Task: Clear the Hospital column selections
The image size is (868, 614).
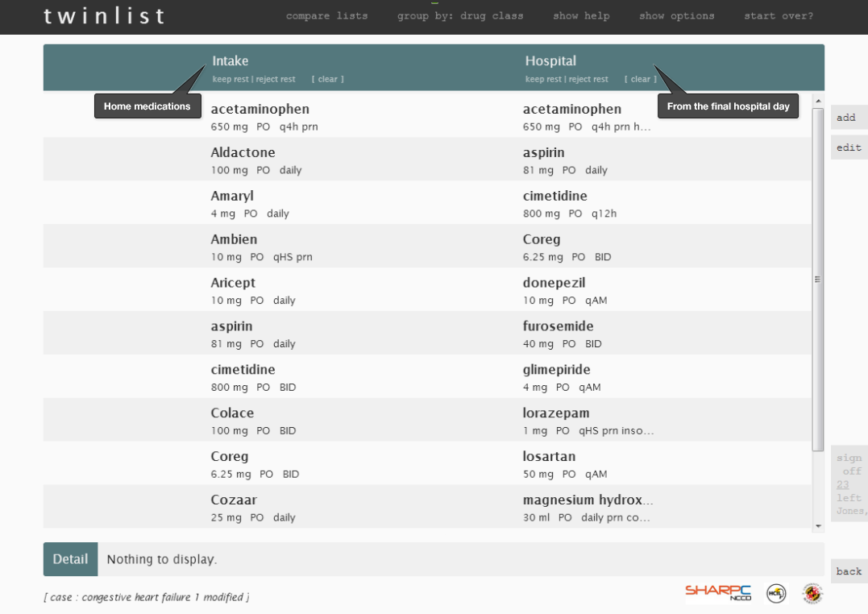Action: tap(641, 79)
